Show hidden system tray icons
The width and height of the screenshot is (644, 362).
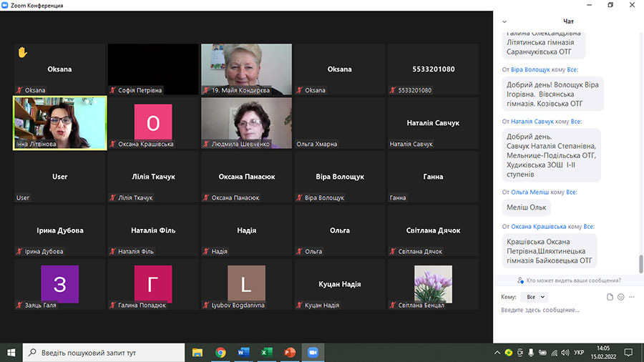(x=497, y=353)
